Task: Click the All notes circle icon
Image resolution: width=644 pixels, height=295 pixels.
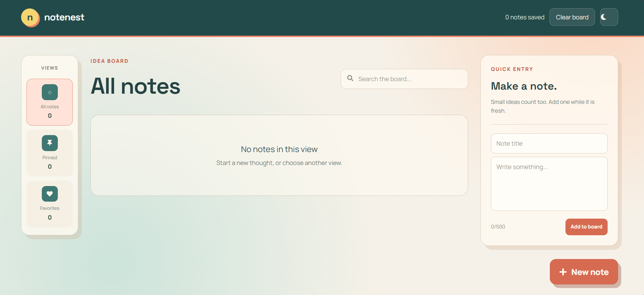Action: tap(50, 92)
